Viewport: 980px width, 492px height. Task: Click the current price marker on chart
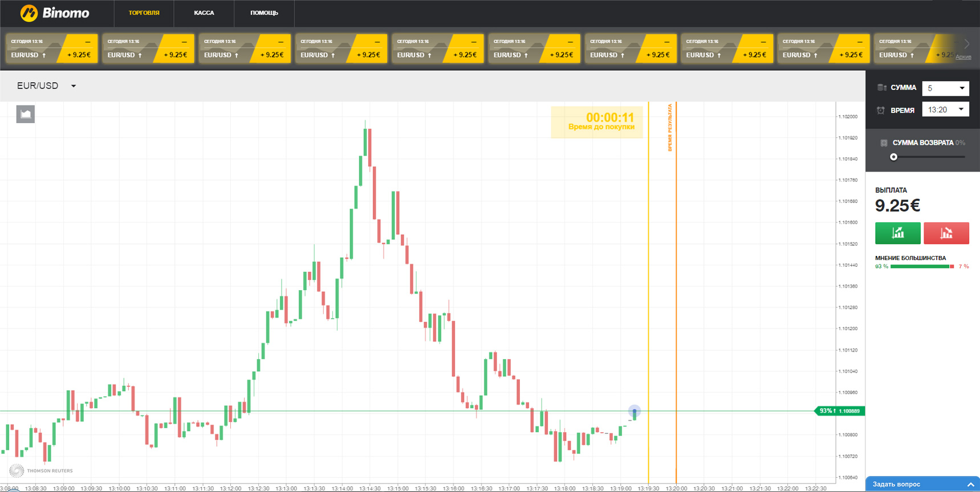(634, 411)
